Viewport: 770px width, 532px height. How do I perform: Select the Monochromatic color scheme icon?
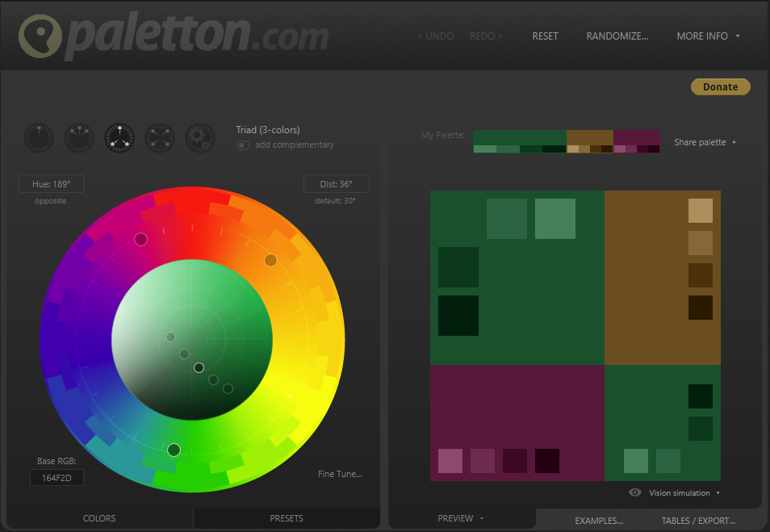(x=39, y=137)
